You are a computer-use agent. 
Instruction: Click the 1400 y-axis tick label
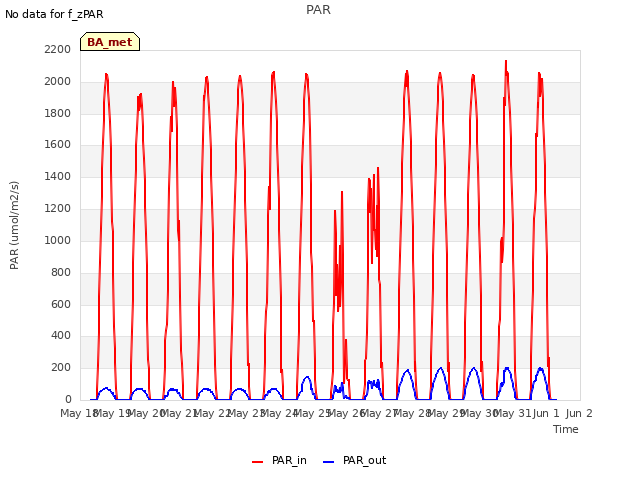tap(58, 176)
